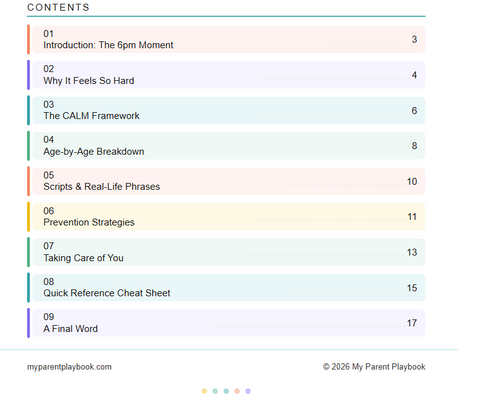Click chapter number "08"

[x=48, y=282]
